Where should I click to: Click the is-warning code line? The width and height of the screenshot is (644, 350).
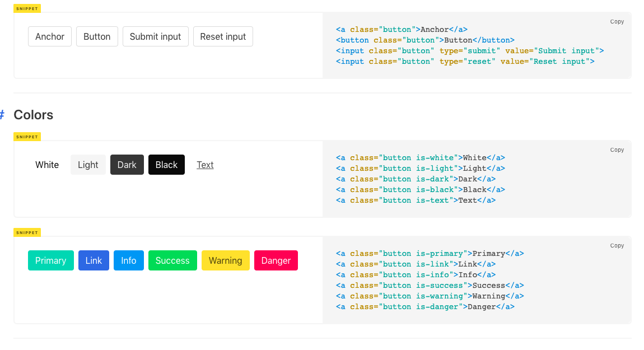[430, 296]
